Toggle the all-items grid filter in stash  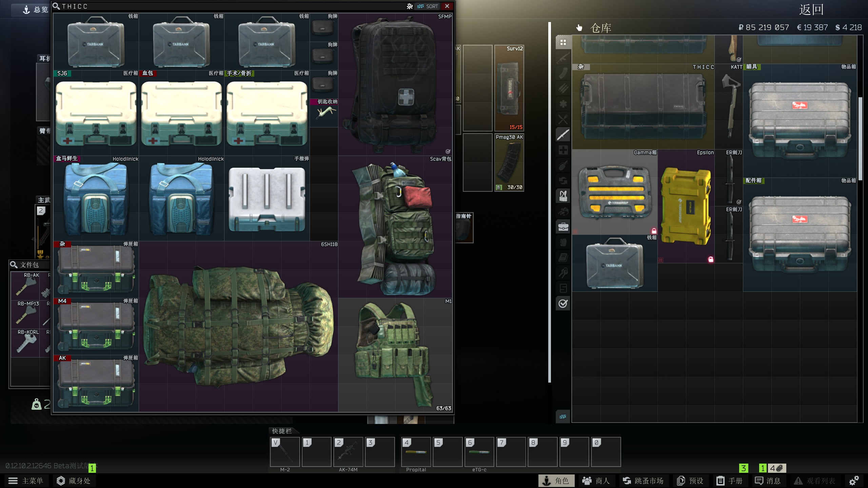(x=563, y=42)
